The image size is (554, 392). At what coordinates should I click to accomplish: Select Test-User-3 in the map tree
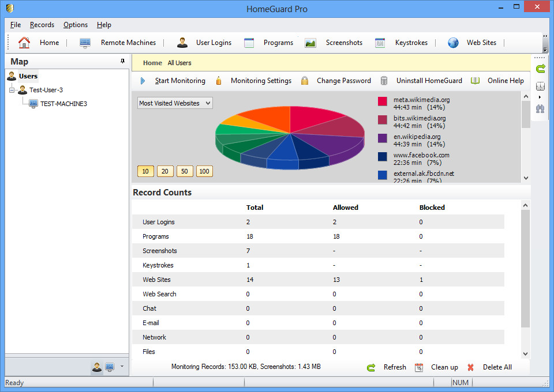[46, 90]
